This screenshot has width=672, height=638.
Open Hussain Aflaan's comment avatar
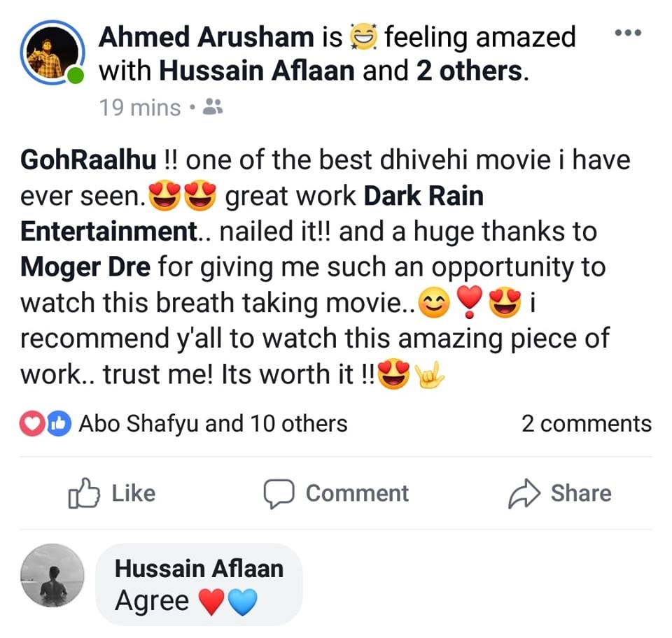(52, 576)
